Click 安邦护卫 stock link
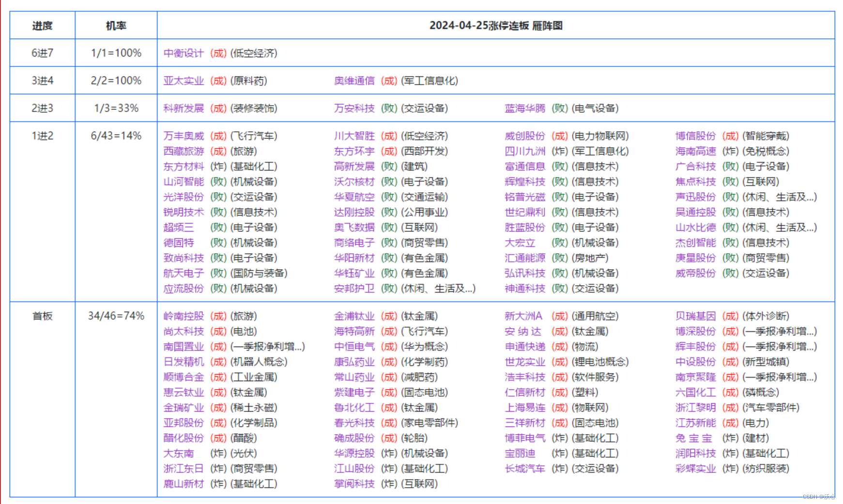Viewport: 843px width, 504px height. click(x=354, y=289)
